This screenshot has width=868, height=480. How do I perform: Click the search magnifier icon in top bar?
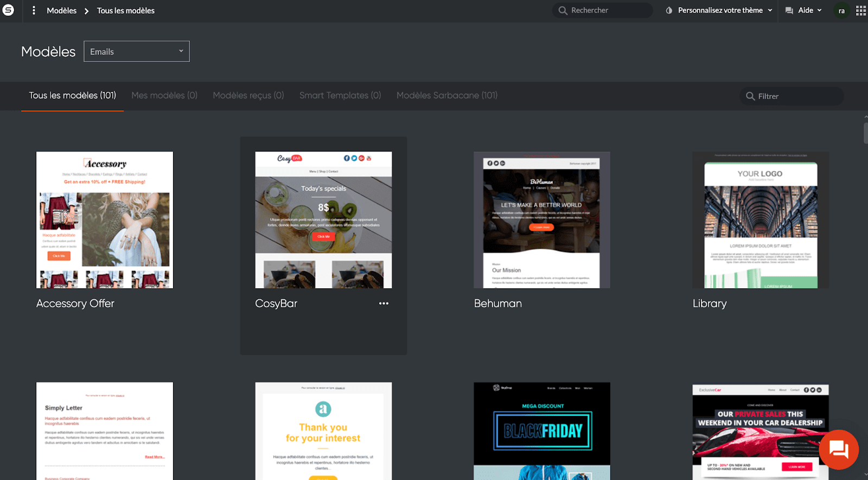pos(563,10)
